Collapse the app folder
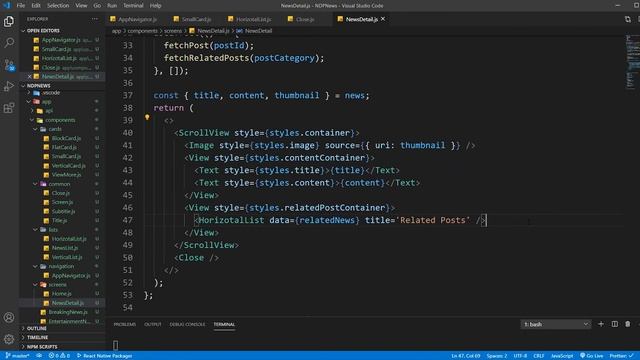The width and height of the screenshot is (640, 360). 47,102
